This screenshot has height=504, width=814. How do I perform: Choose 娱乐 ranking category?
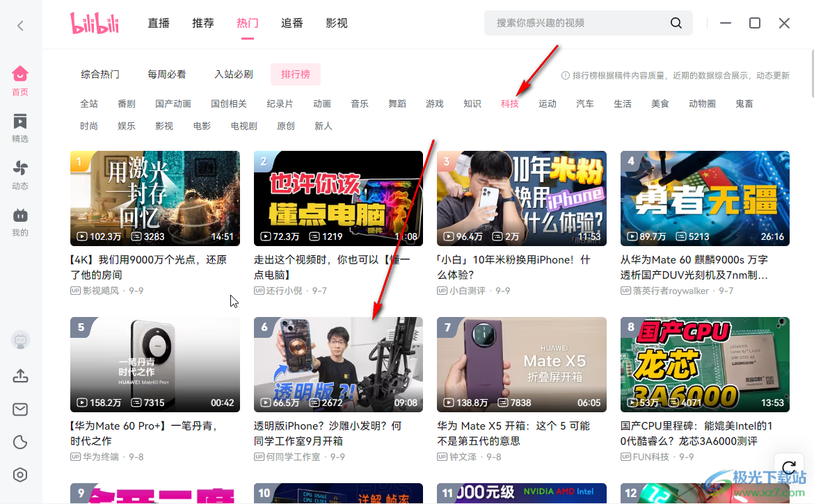tap(126, 126)
